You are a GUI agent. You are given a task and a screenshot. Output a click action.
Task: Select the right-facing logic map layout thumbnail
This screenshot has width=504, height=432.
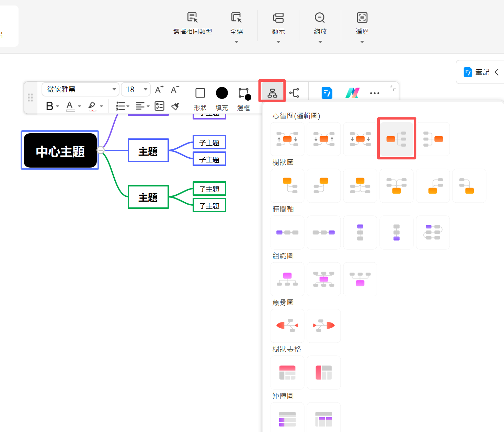pyautogui.click(x=397, y=139)
